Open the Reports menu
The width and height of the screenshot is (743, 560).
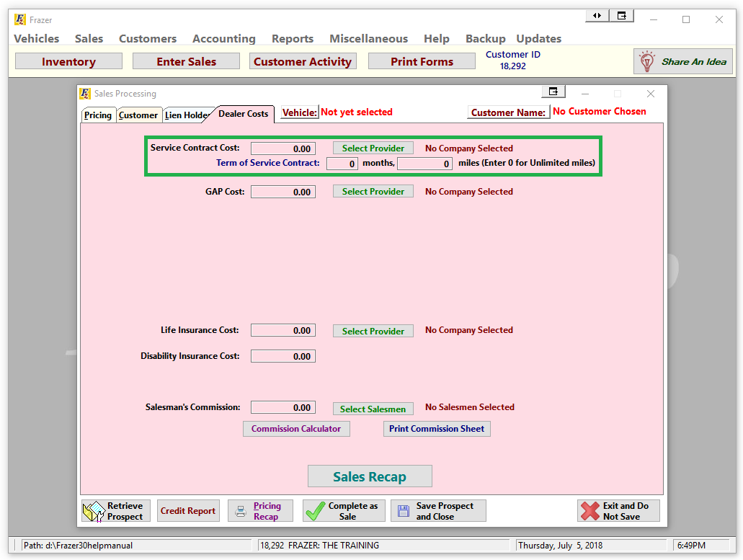click(293, 38)
